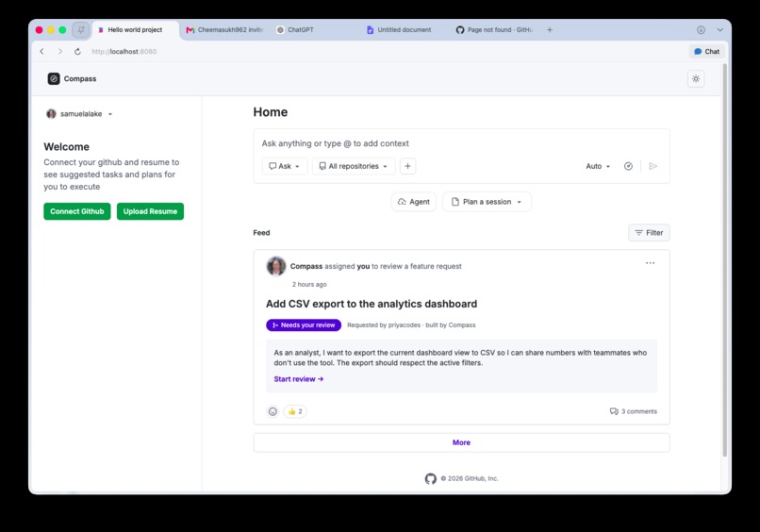Click the add reaction smiley icon

click(273, 411)
